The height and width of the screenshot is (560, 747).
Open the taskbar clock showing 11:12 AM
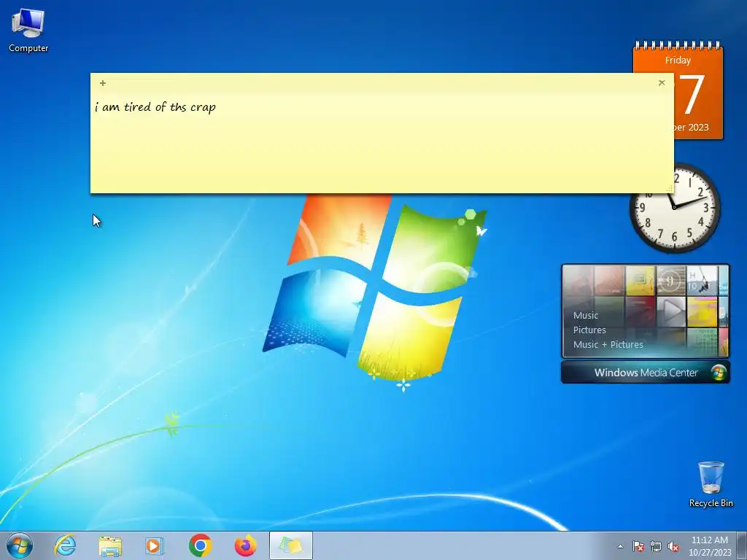tap(710, 546)
